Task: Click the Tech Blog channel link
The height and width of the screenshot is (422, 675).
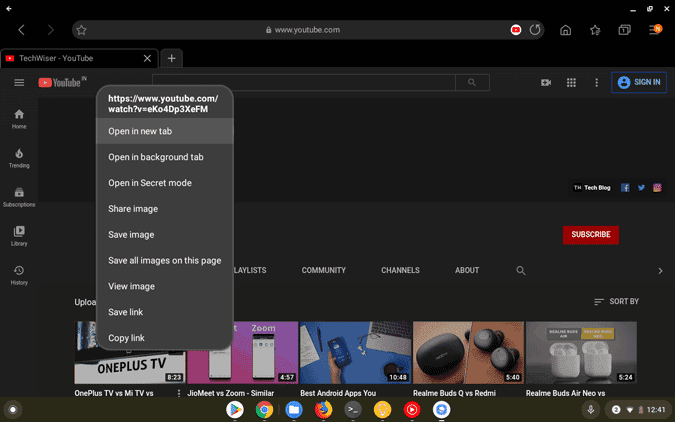Action: (592, 187)
